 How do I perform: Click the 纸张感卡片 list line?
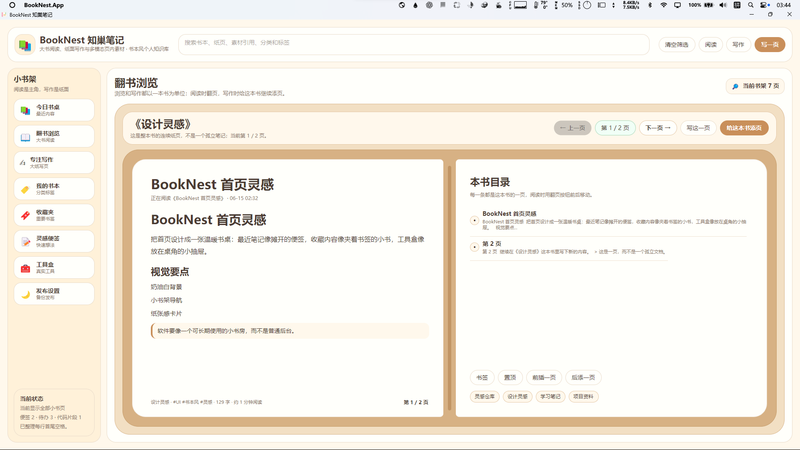click(x=166, y=314)
